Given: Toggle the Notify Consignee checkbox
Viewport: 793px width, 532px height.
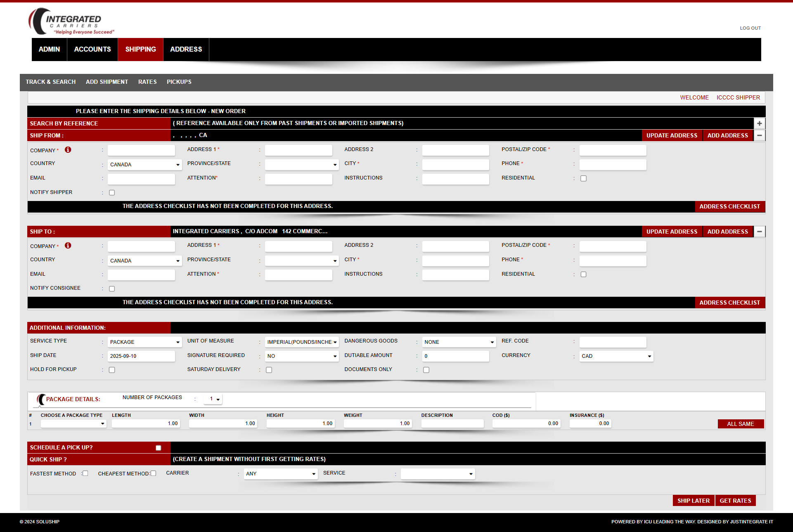Looking at the screenshot, I should click(x=112, y=289).
